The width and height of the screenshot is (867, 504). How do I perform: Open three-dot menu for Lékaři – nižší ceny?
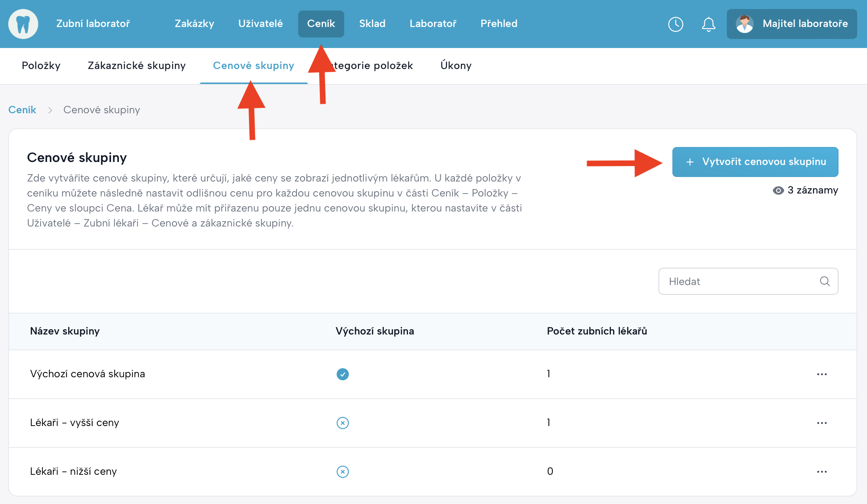point(822,472)
